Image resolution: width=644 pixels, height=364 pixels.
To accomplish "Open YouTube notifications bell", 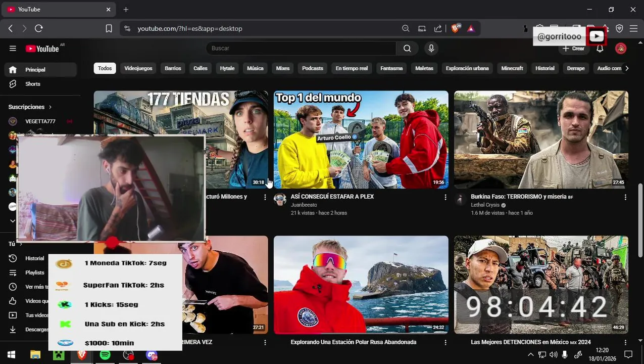I will pos(600,49).
